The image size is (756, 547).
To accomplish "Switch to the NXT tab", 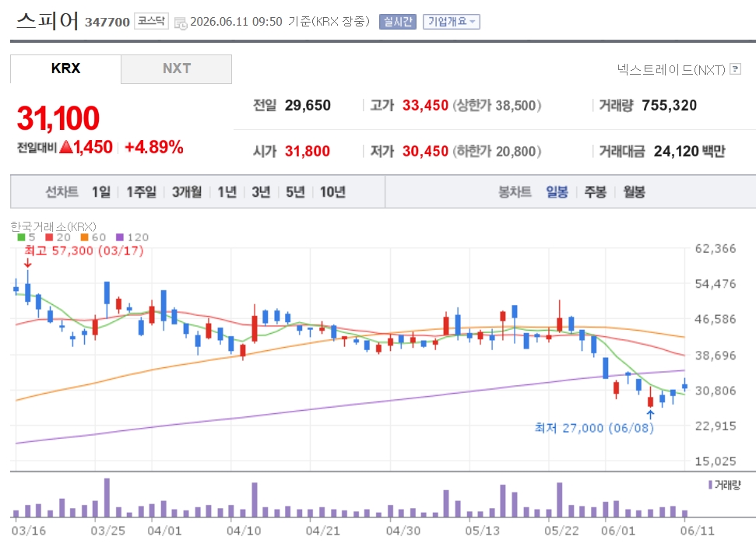I will (177, 69).
